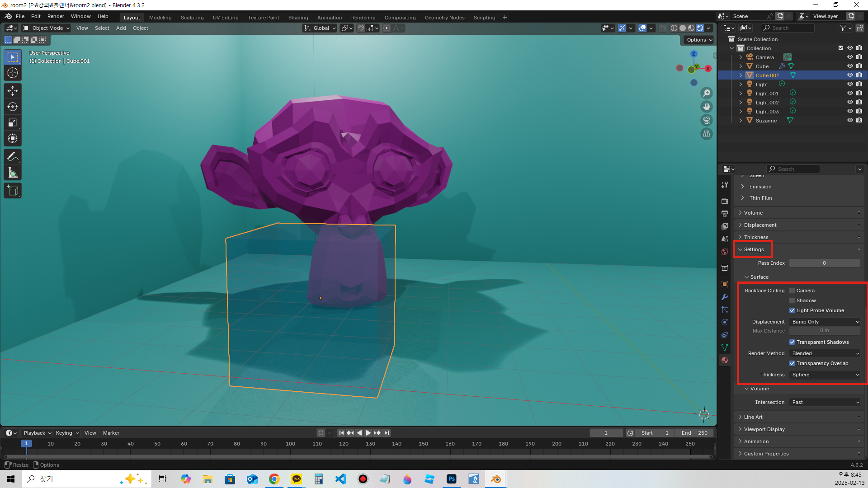Viewport: 868px width, 488px height.
Task: Open the Object Mode dropdown
Action: click(x=47, y=28)
